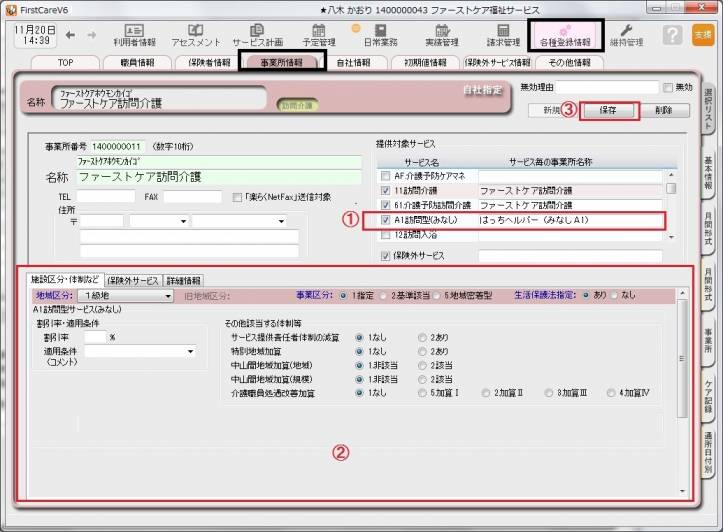Uncheck the A1訪問型(みなし) service checkbox
Screen dimensions: 723x532
coord(386,219)
